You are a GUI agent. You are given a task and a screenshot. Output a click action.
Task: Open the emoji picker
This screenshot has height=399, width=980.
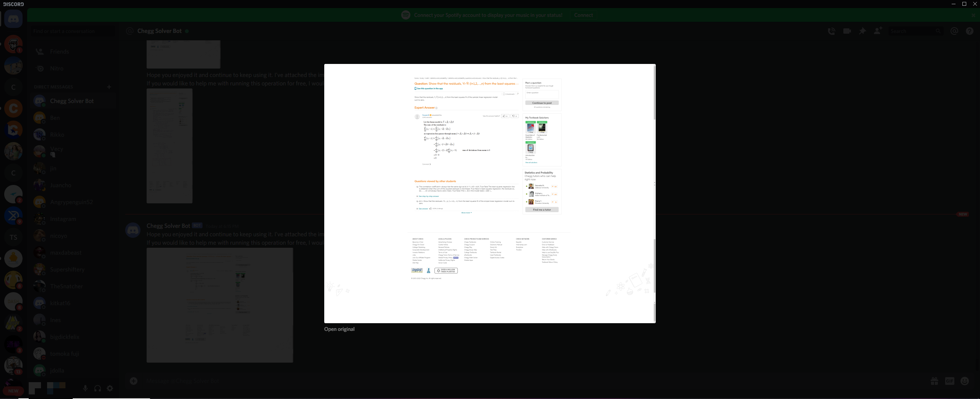tap(965, 381)
